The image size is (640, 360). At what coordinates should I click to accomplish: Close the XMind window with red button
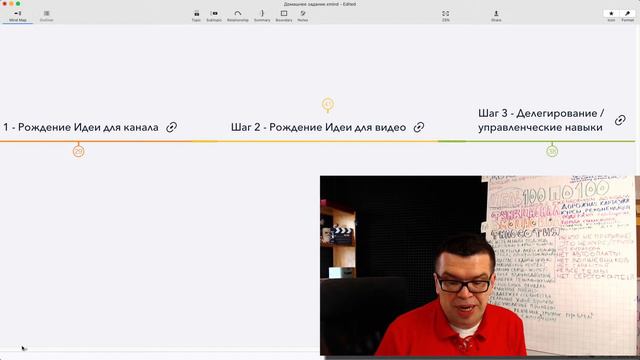[x=4, y=4]
